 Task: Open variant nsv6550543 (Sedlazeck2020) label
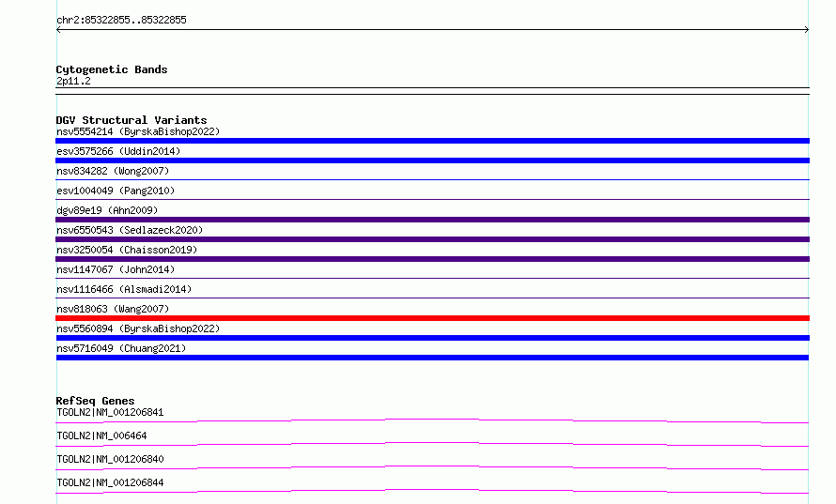pos(130,230)
